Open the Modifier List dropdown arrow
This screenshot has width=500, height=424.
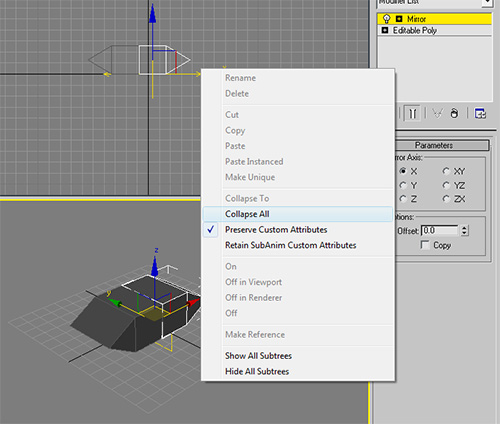click(487, 3)
